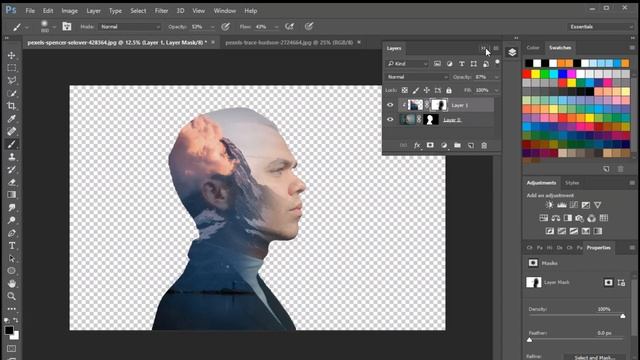Select the Gradient tool

(x=11, y=195)
